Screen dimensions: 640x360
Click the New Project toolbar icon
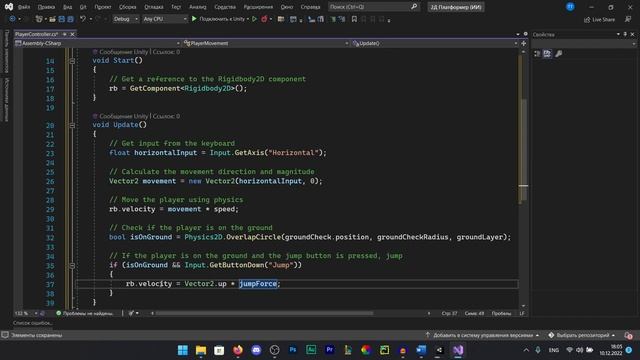pos(39,19)
